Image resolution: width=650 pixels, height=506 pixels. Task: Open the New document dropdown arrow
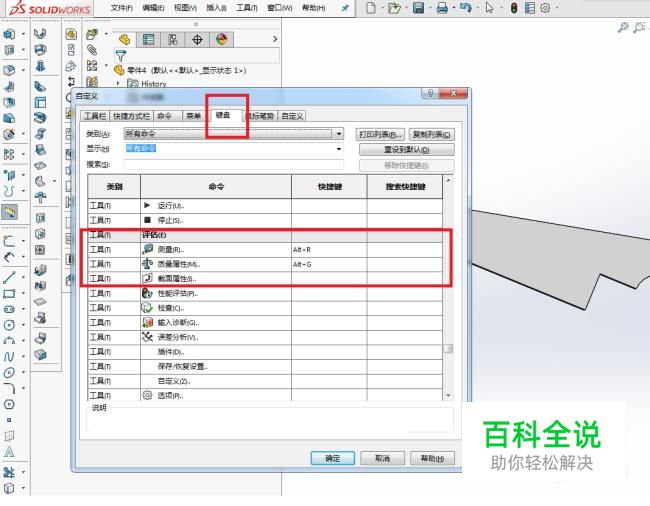[x=382, y=8]
